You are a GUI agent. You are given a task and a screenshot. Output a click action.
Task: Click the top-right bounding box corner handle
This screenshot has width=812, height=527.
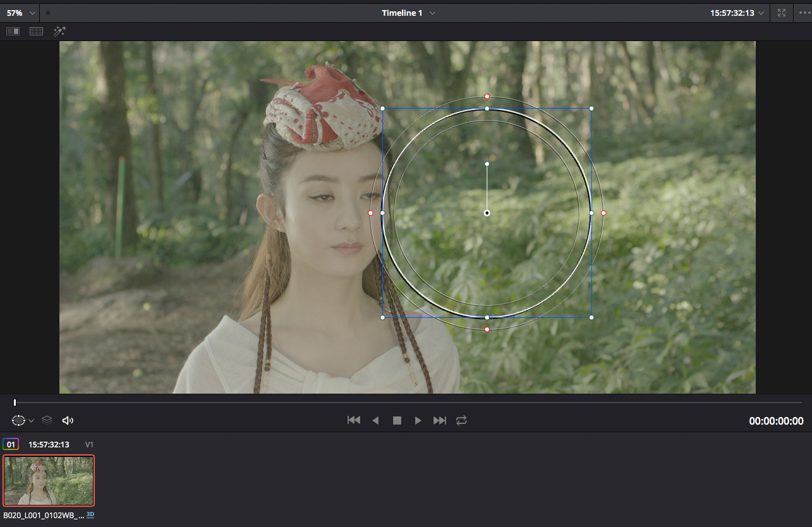pyautogui.click(x=591, y=109)
